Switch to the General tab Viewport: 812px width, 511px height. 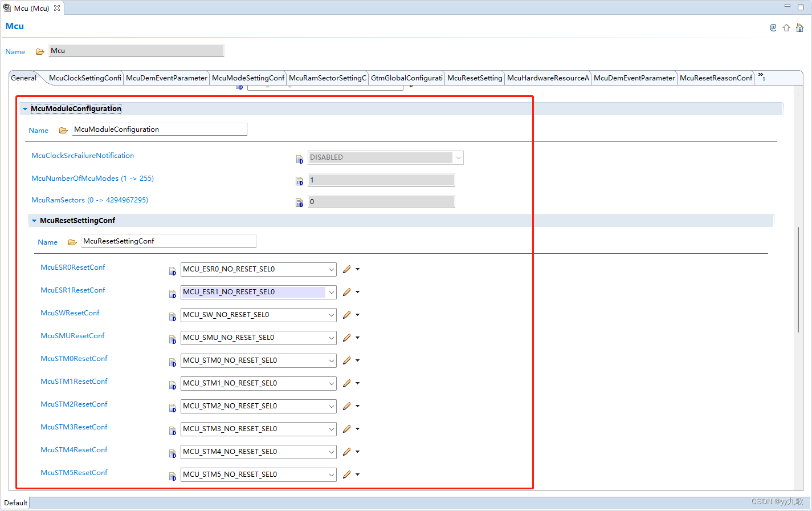(23, 78)
